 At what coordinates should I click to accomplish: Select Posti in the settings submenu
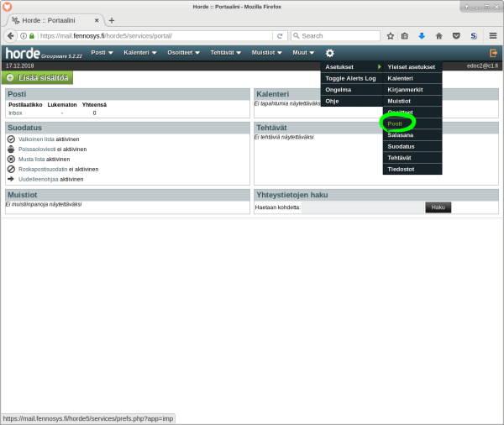(396, 123)
